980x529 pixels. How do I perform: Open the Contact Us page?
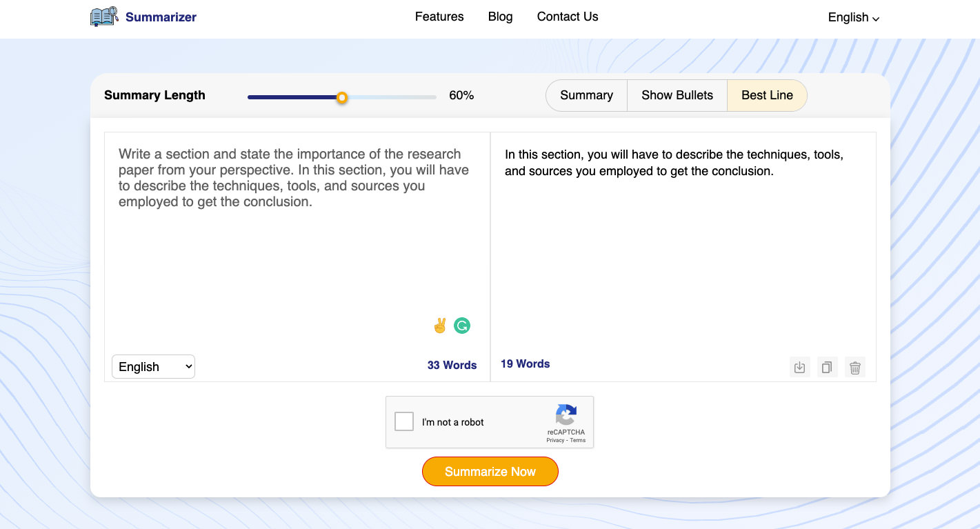click(x=568, y=17)
